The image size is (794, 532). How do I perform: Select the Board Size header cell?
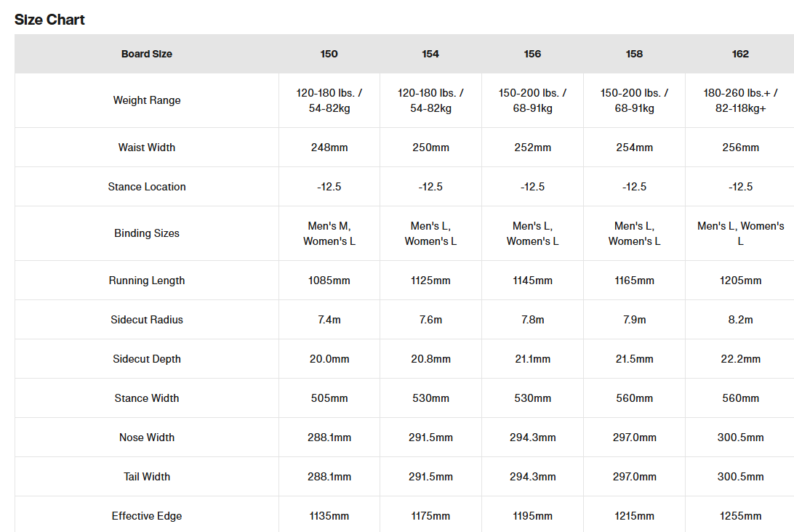[x=147, y=54]
